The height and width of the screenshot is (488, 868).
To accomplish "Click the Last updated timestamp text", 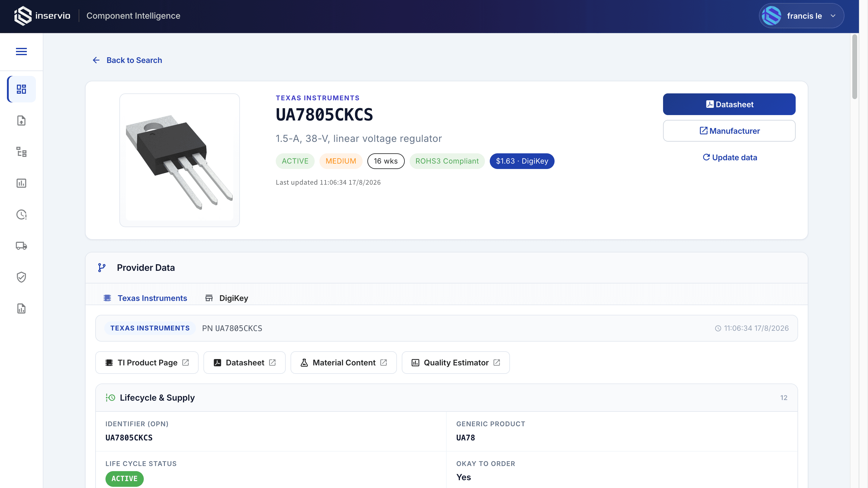I will pyautogui.click(x=328, y=183).
